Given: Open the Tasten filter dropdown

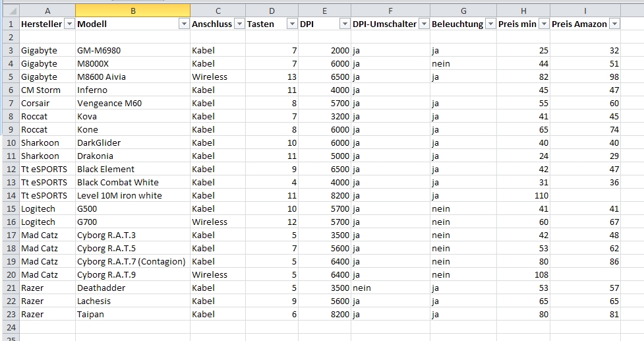Looking at the screenshot, I should tap(292, 24).
